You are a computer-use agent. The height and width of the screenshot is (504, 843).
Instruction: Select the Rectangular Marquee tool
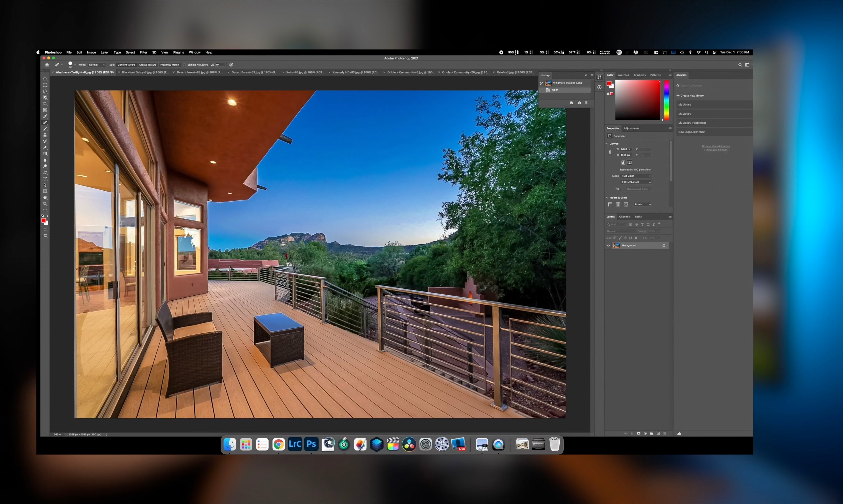pyautogui.click(x=45, y=85)
